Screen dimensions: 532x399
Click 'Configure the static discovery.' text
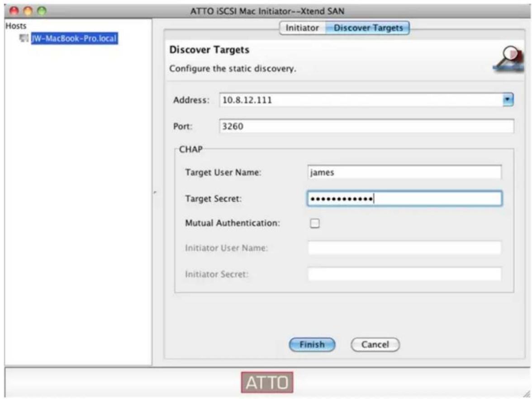[x=233, y=69]
